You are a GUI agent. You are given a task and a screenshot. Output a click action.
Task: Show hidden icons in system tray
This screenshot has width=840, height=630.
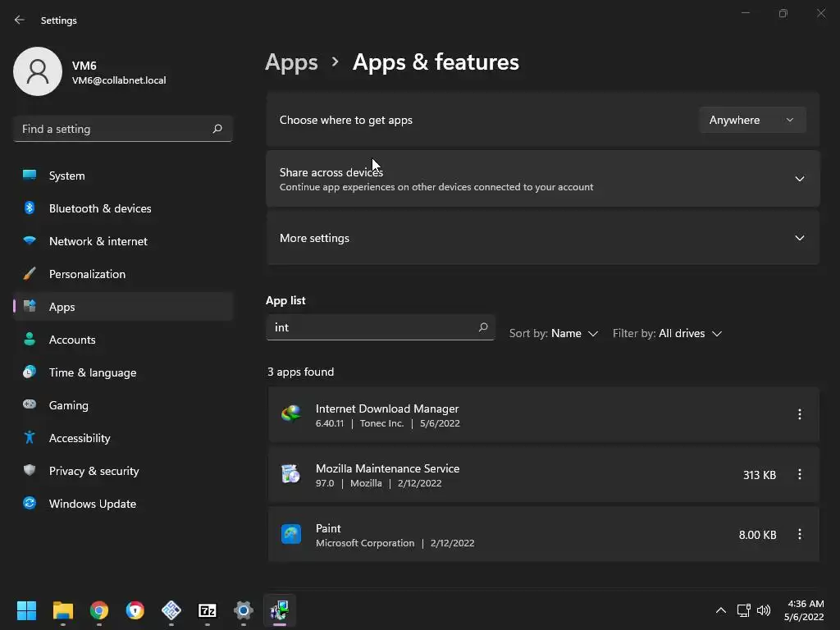tap(720, 610)
